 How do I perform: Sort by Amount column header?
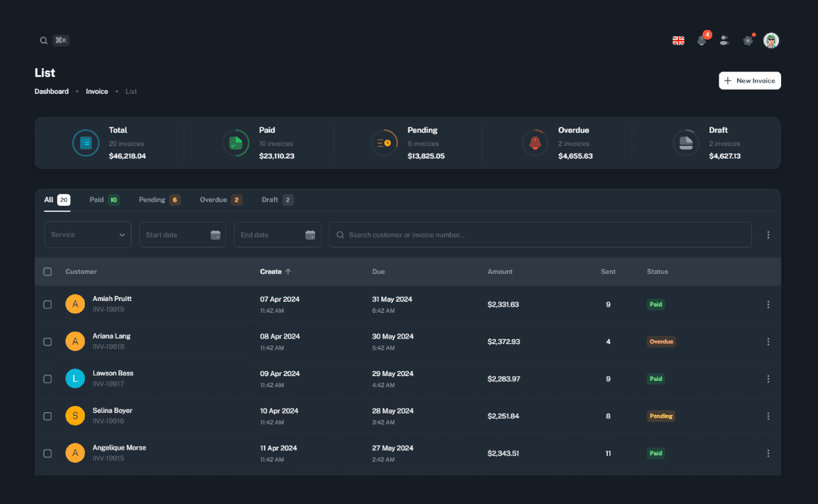click(x=499, y=272)
